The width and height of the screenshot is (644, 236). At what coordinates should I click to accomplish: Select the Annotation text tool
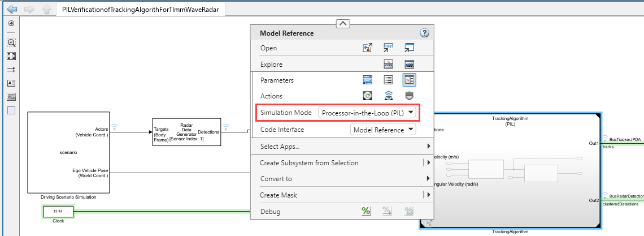tap(11, 83)
